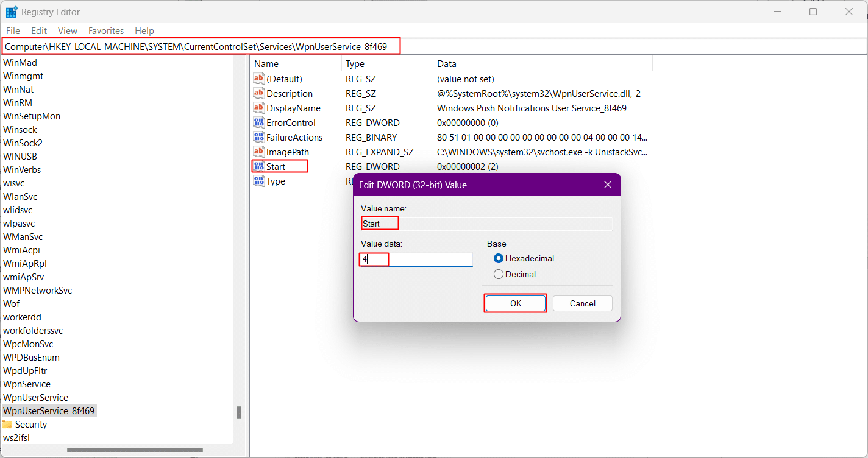Click the Registry Editor app icon in title bar
The height and width of the screenshot is (458, 868).
12,12
